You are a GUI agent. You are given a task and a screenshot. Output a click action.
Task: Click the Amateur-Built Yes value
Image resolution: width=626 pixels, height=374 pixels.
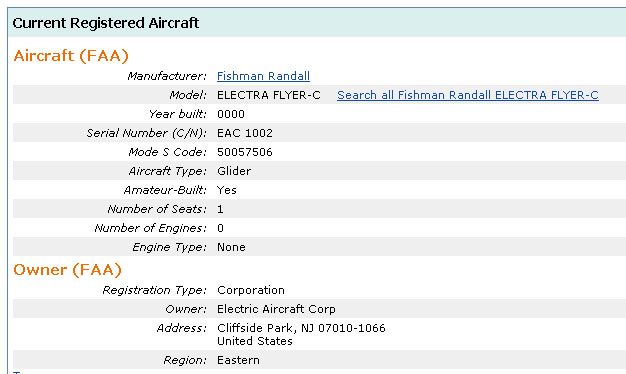point(226,190)
